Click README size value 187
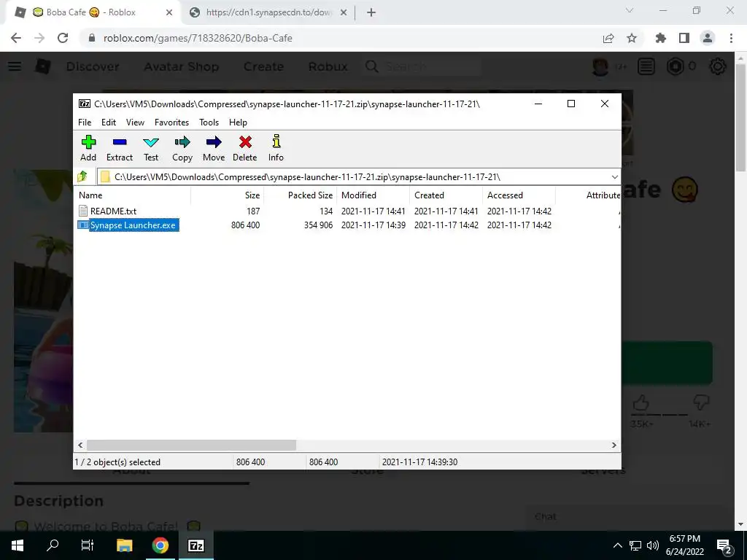Image resolution: width=747 pixels, height=560 pixels. pos(253,211)
